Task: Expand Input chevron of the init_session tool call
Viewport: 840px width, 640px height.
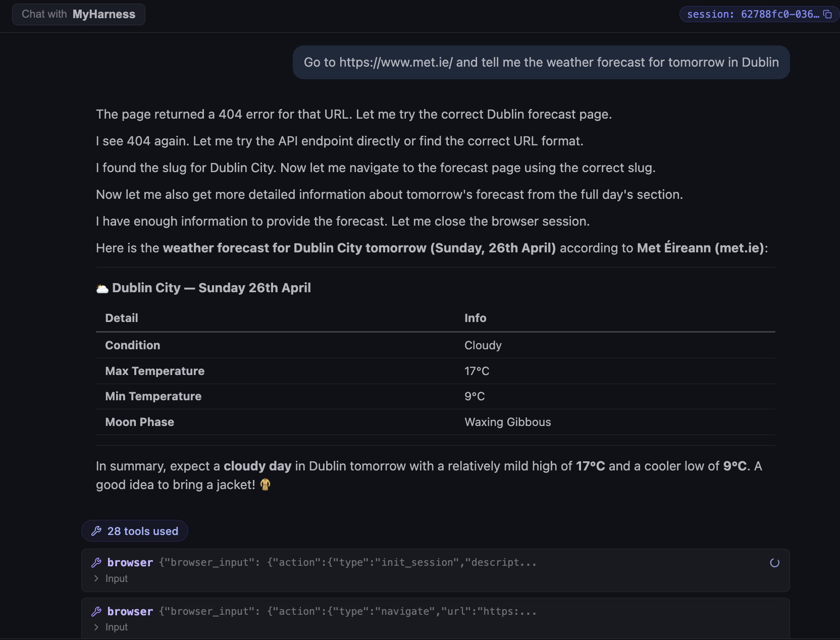Action: (96, 578)
